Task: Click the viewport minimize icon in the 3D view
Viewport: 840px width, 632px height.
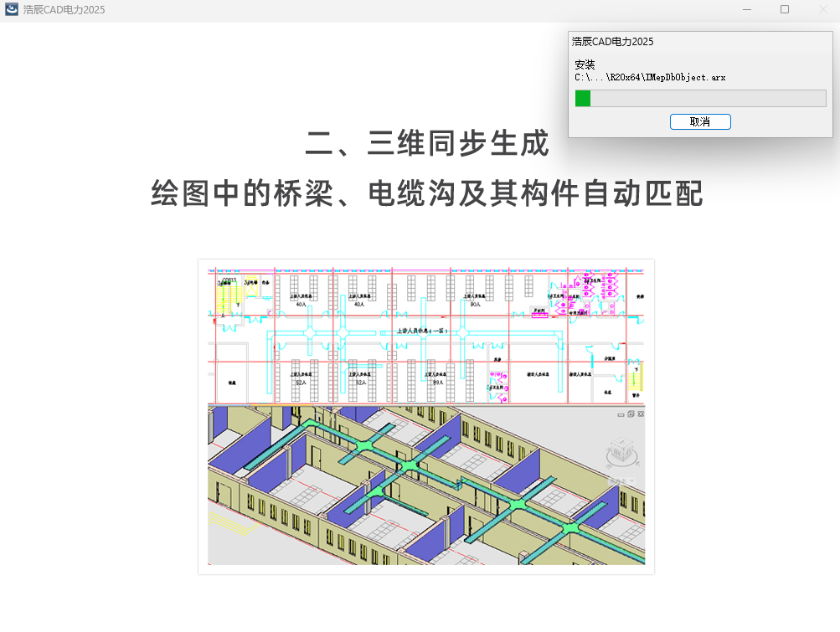Action: pos(621,415)
